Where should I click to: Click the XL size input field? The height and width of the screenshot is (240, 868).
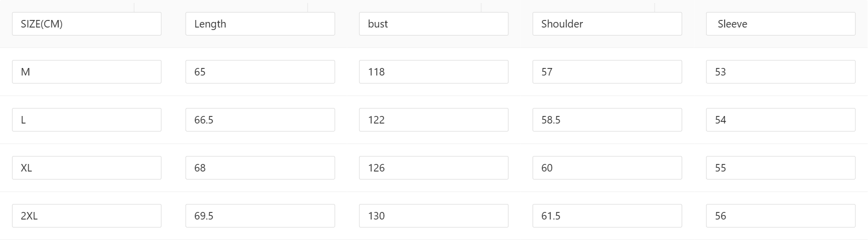point(87,168)
